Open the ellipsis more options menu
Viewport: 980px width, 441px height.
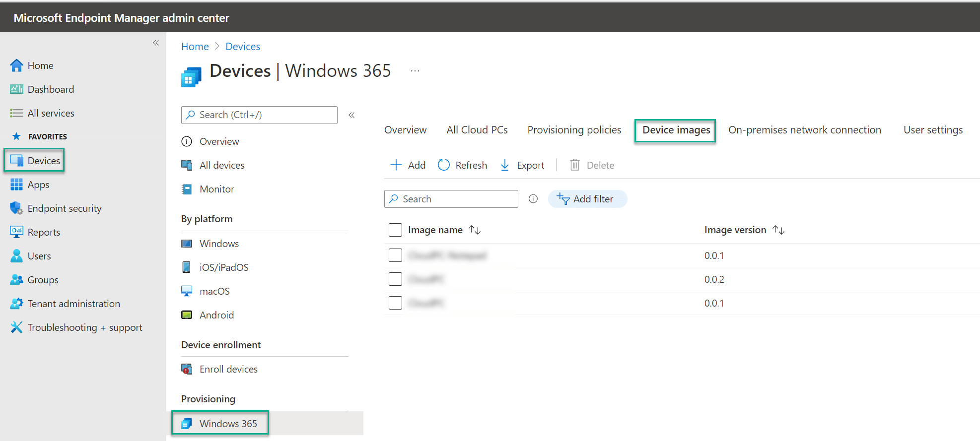coord(415,71)
